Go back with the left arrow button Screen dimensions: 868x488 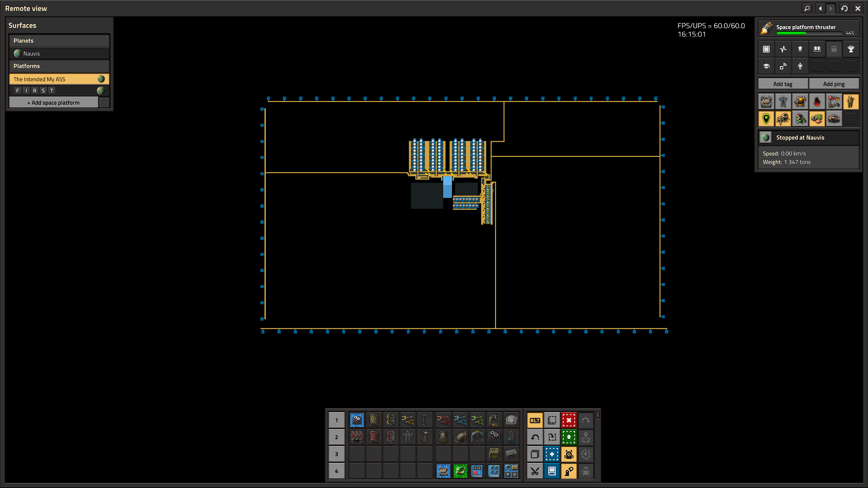click(x=820, y=8)
